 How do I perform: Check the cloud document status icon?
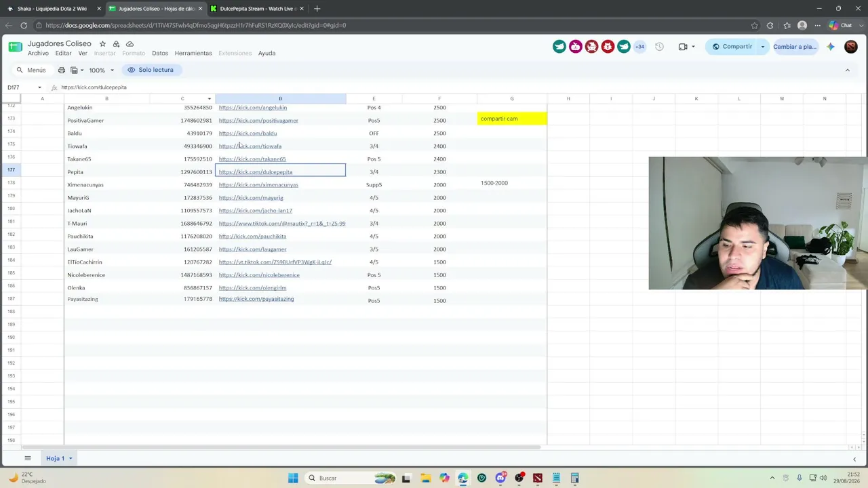click(130, 44)
